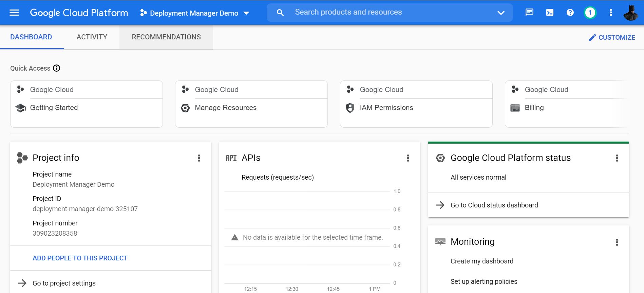The width and height of the screenshot is (644, 293).
Task: Click the Google Cloud Platform logo text
Action: pyautogui.click(x=79, y=13)
